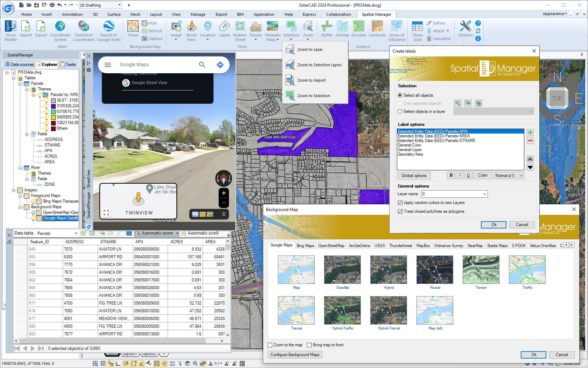Click the Color button in Label options
Screen dimensions: 588x368
[x=483, y=176]
